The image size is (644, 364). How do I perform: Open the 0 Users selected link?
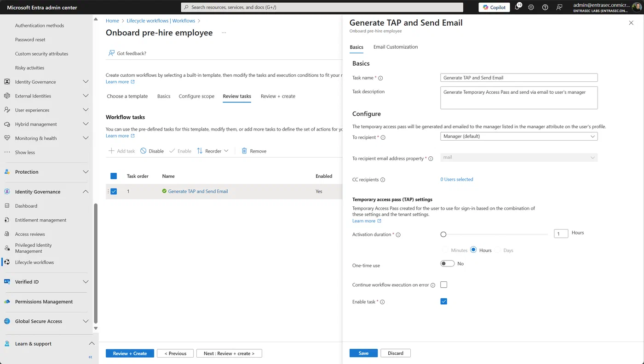click(457, 180)
